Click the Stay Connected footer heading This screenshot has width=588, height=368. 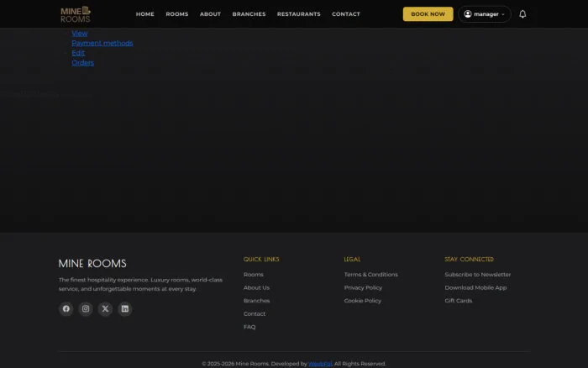tap(469, 260)
